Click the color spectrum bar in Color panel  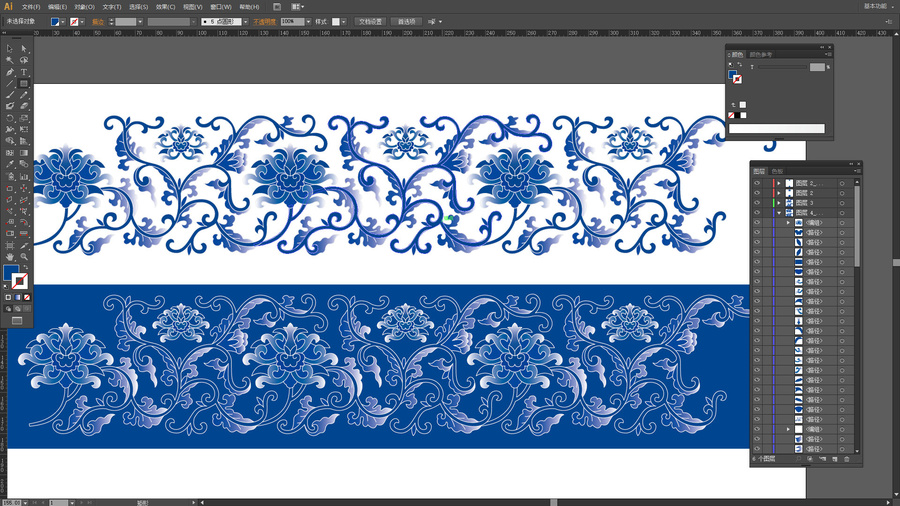777,129
